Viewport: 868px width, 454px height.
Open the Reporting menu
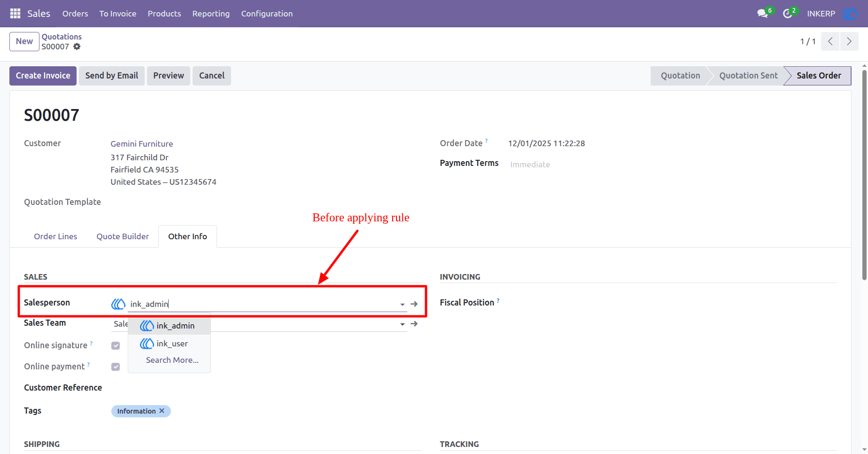coord(211,14)
